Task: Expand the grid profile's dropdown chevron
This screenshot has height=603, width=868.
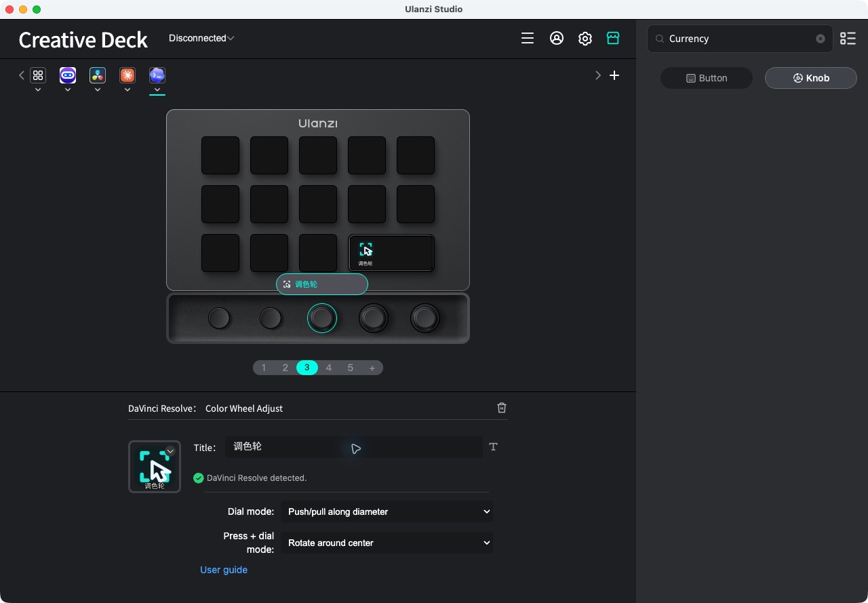Action: pyautogui.click(x=38, y=90)
